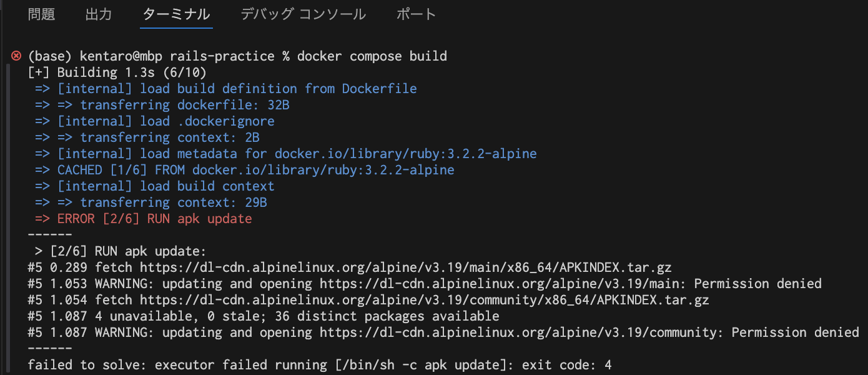Click the ruby:3.2.2-alpine image name
This screenshot has height=375, width=868.
click(x=473, y=153)
